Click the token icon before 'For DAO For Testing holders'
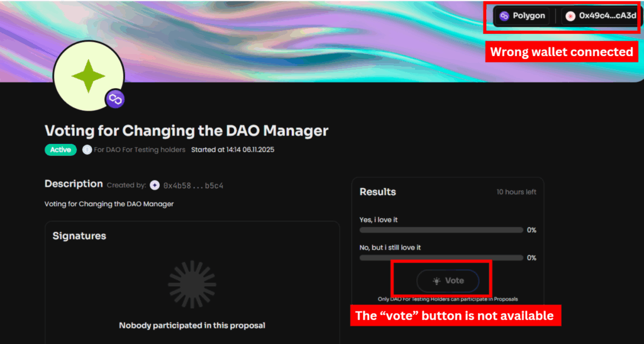Image resolution: width=644 pixels, height=344 pixels. (87, 150)
